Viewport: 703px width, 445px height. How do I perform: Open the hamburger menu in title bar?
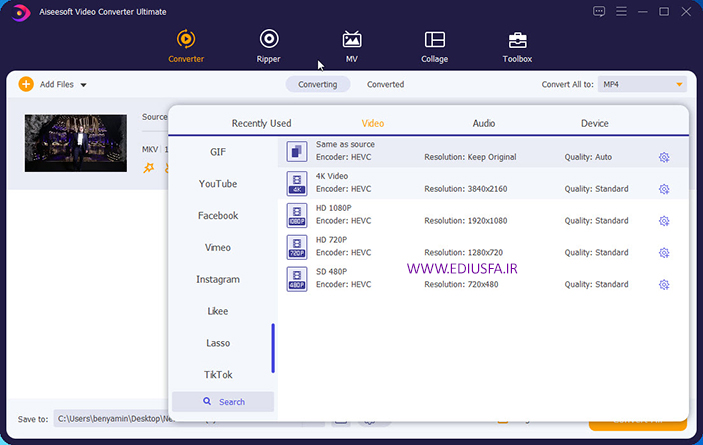click(x=621, y=12)
